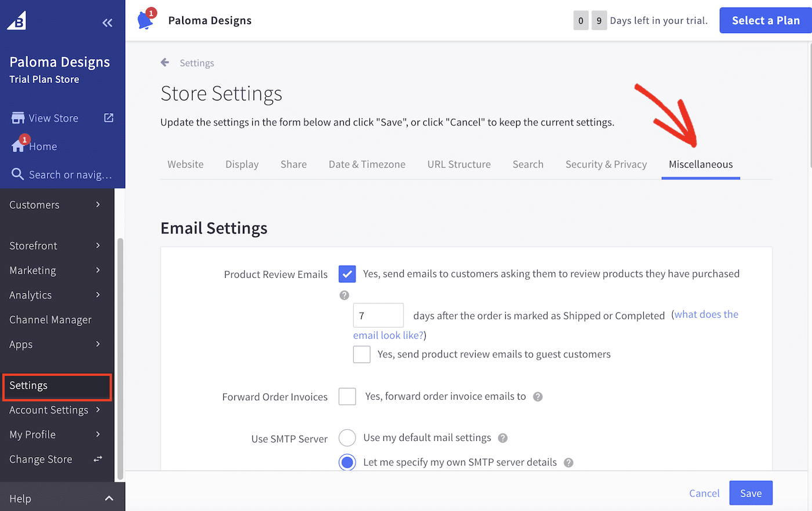Open the notification bell

pyautogui.click(x=145, y=20)
